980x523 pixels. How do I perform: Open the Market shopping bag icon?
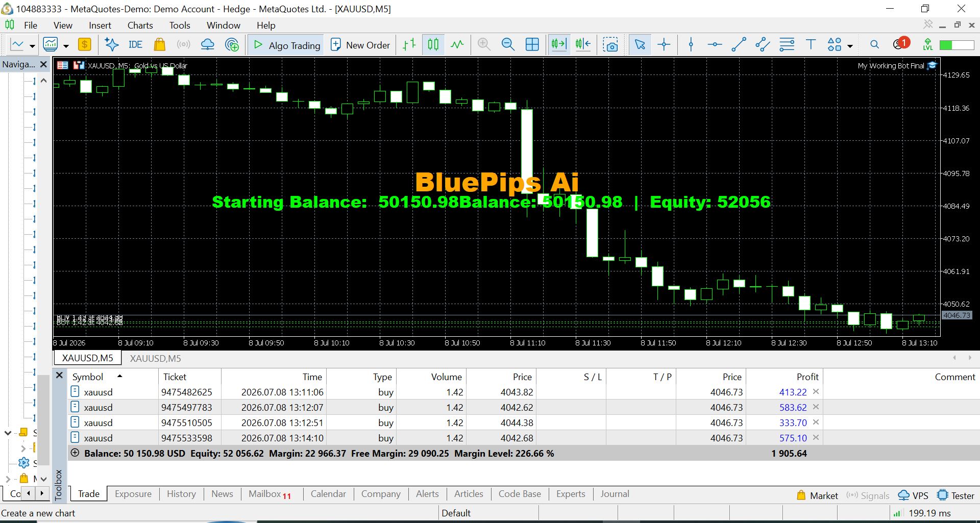coord(160,45)
